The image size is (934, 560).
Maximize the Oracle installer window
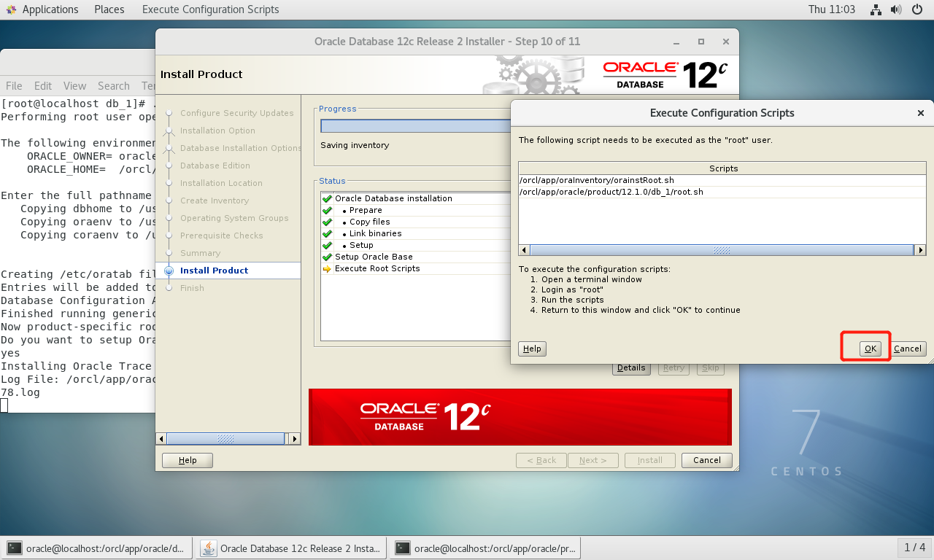(x=701, y=42)
